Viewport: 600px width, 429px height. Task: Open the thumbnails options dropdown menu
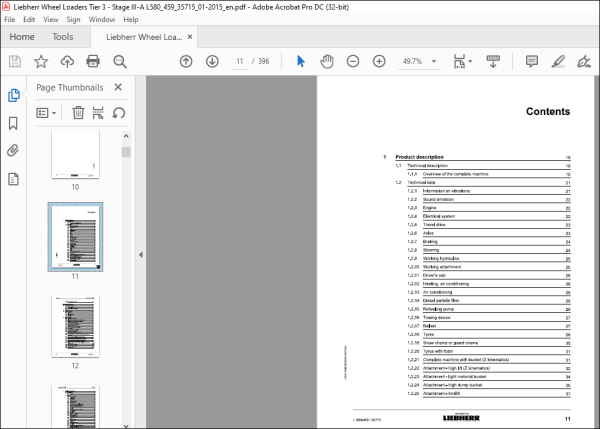46,113
